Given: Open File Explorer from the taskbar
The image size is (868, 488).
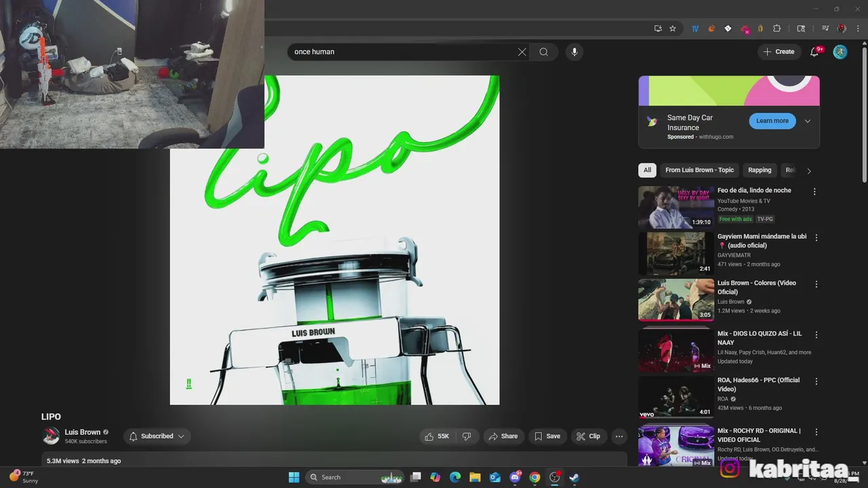Looking at the screenshot, I should [x=475, y=477].
